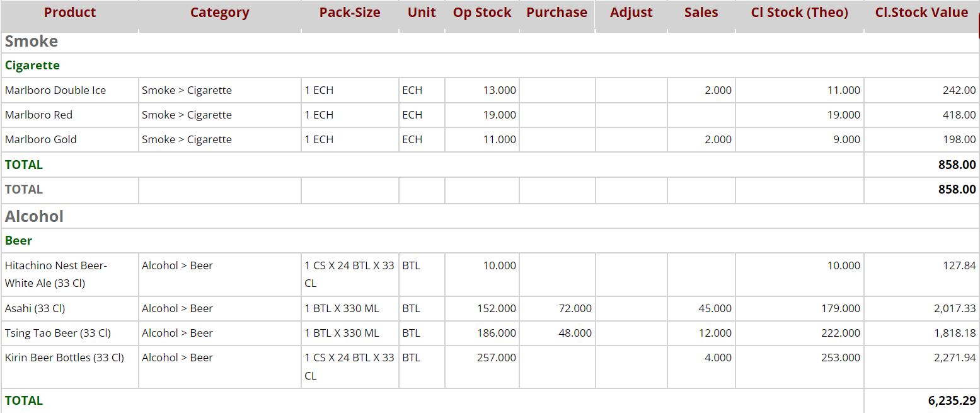Click the Beer total value 6,235.29
Image resolution: width=980 pixels, height=413 pixels.
coord(952,401)
